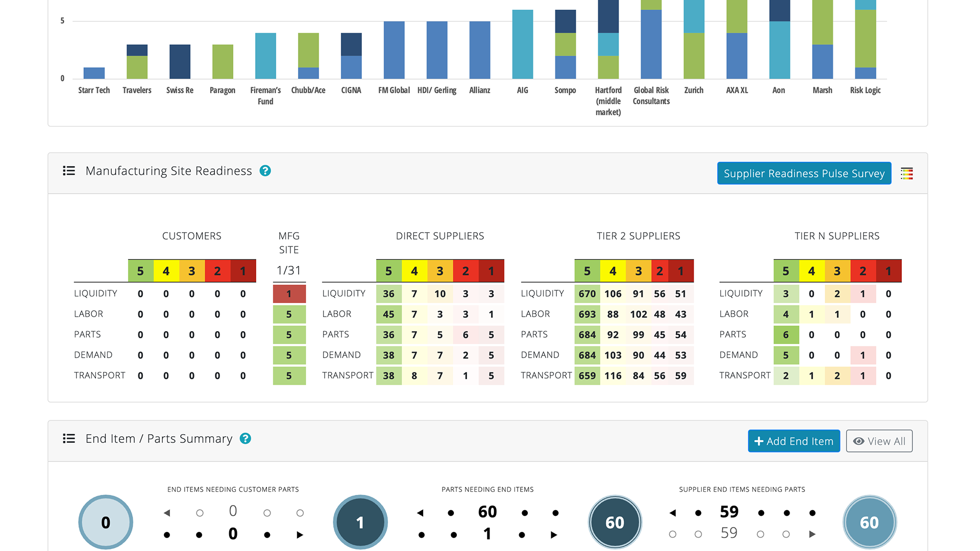Click the Manufacturing Site Readiness help icon
980x551 pixels.
pyautogui.click(x=265, y=171)
